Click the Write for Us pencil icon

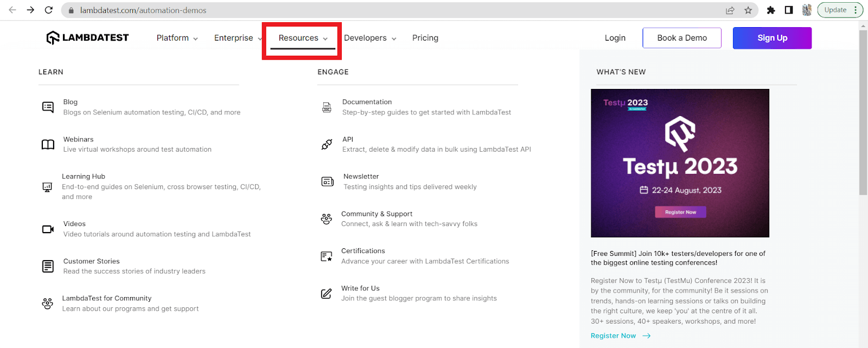coord(326,293)
